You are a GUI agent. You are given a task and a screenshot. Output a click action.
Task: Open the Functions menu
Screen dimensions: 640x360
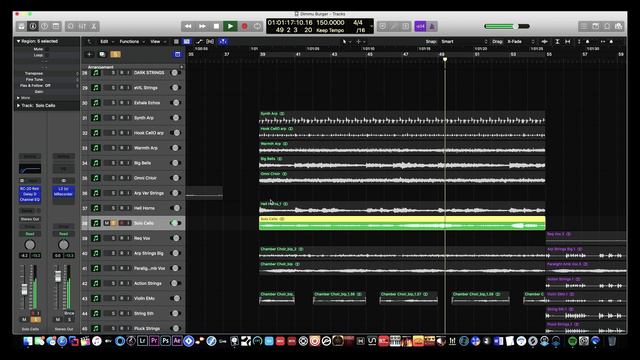(x=131, y=42)
